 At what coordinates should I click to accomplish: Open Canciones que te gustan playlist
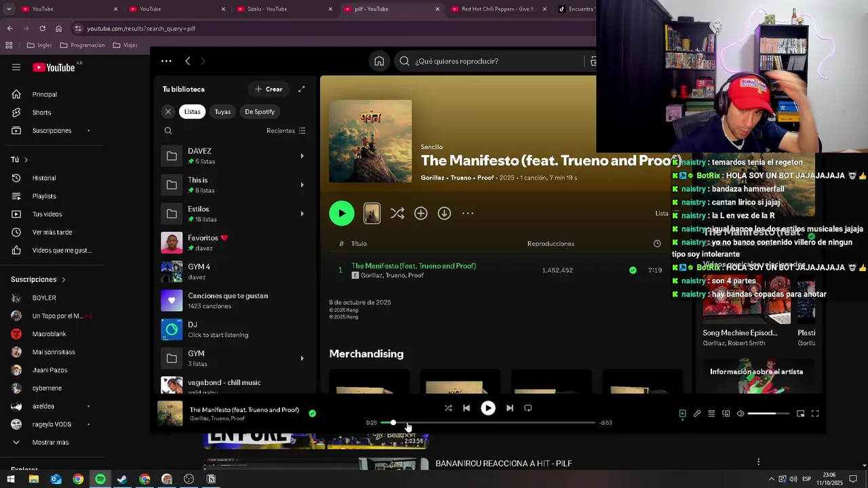pyautogui.click(x=235, y=300)
